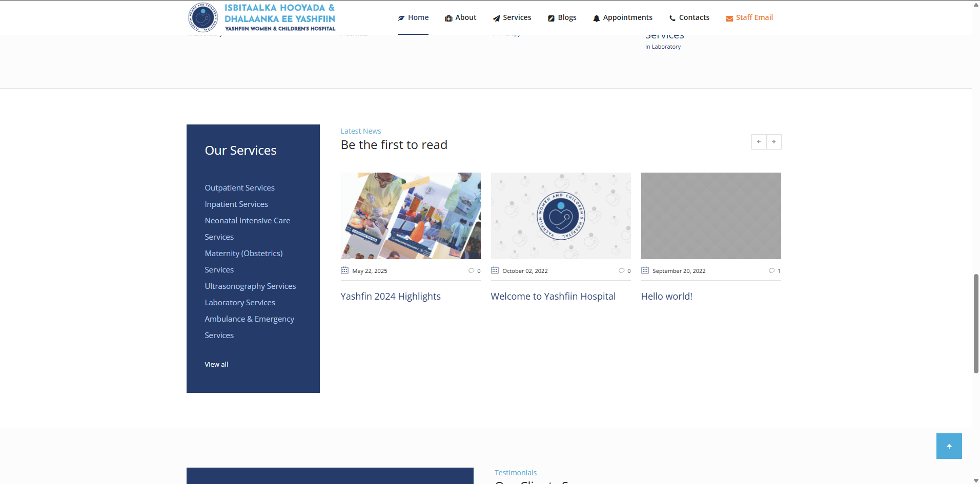Click the Appointments bell icon
Screen dimensions: 980x484
click(596, 18)
